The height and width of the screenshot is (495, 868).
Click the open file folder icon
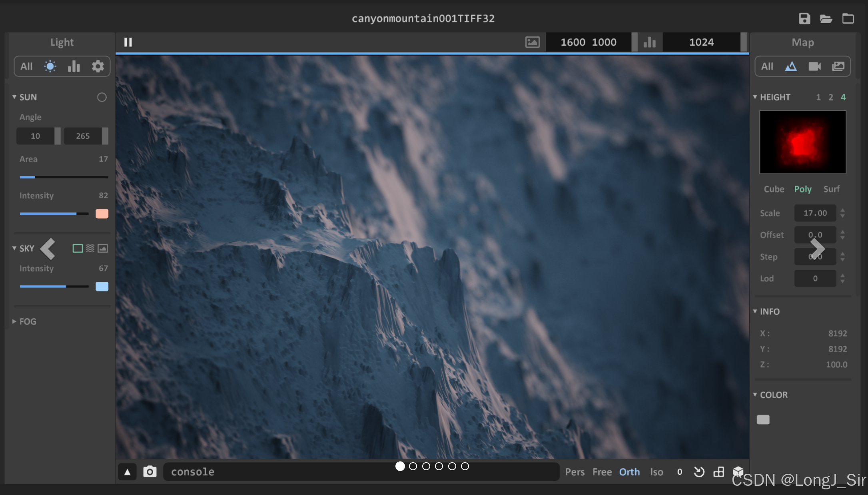tap(826, 18)
